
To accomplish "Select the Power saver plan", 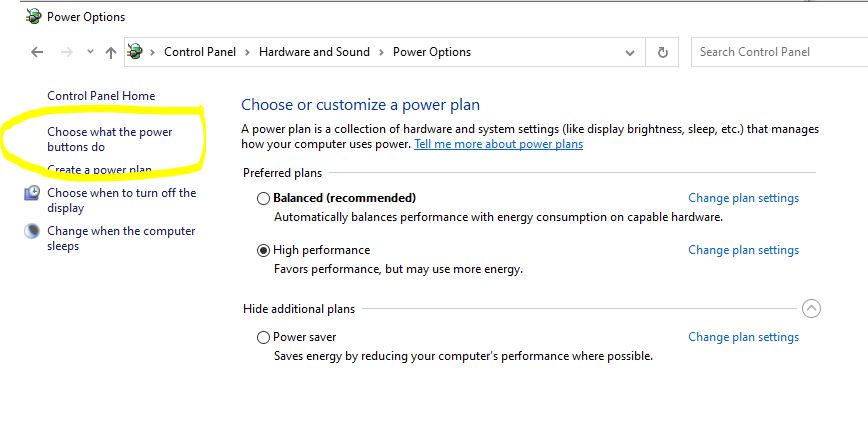I will (x=264, y=337).
